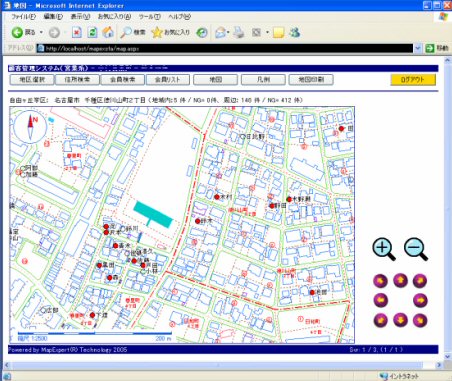Click the イントラネット zone in status bar

point(399,377)
